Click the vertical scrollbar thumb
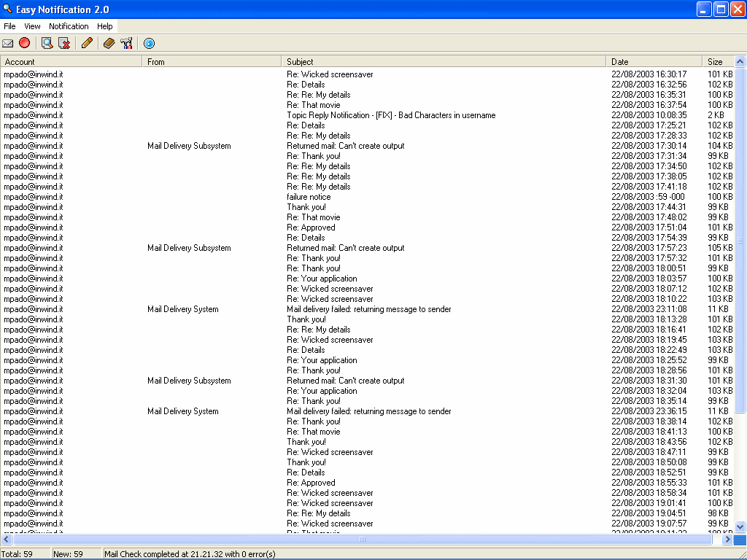The image size is (747, 560). pos(740,241)
